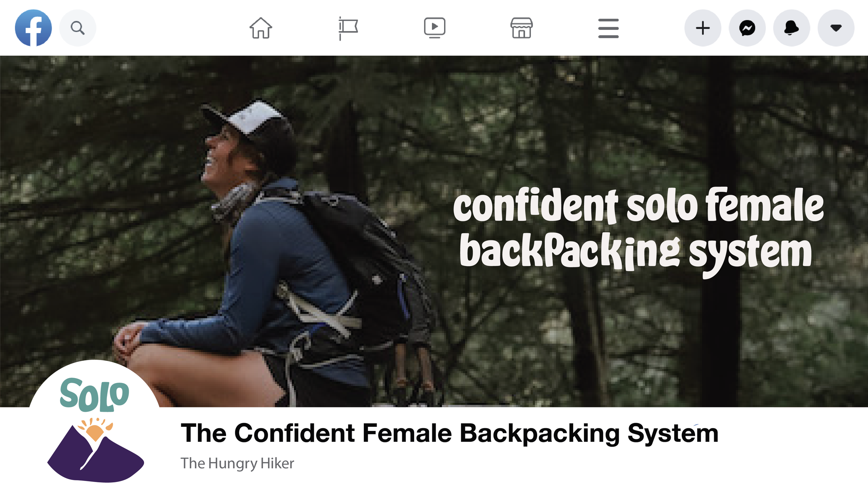This screenshot has height=489, width=868.
Task: Open the Marketplace storefront icon
Action: pyautogui.click(x=521, y=28)
